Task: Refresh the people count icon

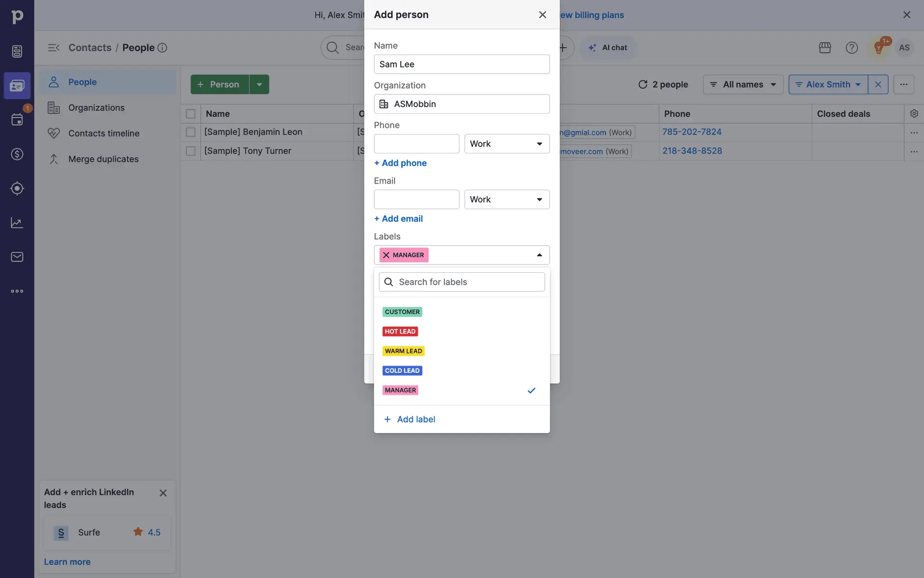Action: coord(642,85)
